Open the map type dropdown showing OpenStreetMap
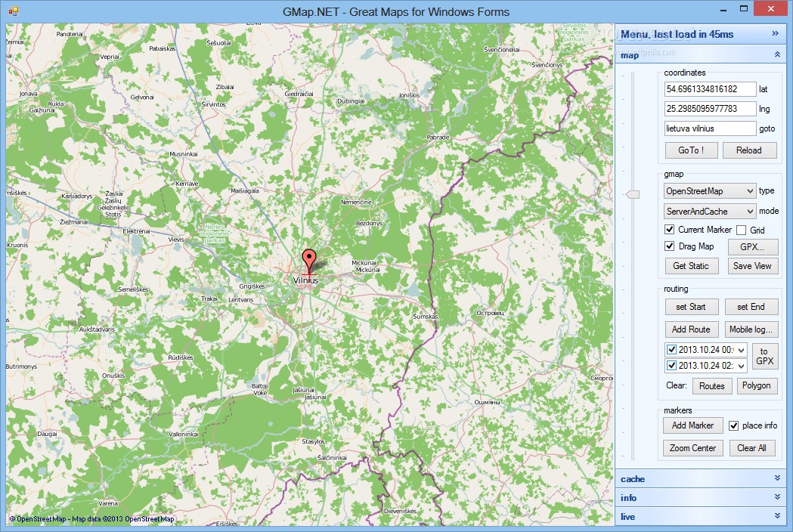This screenshot has width=793, height=532. pyautogui.click(x=710, y=191)
